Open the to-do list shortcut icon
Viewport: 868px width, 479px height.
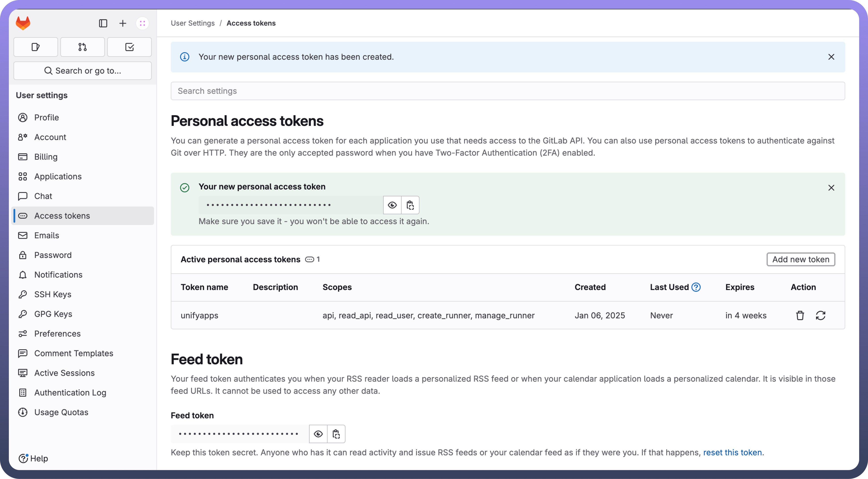(x=129, y=47)
